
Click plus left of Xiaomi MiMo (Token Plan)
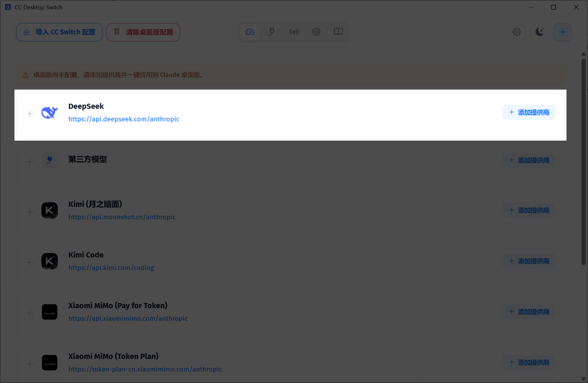point(30,364)
